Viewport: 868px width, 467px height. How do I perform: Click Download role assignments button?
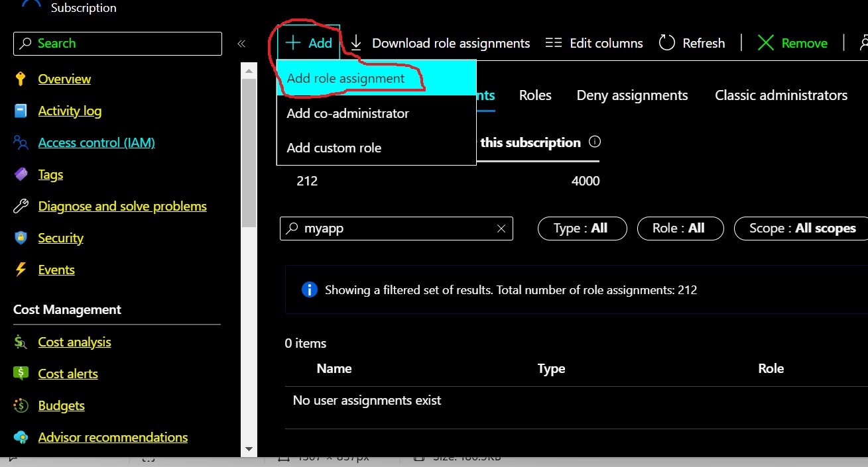point(440,43)
